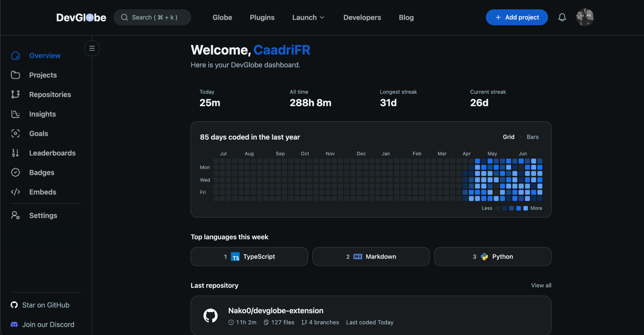Screen dimensions: 644x335
Task: Focus the Search input field
Action: tap(152, 17)
